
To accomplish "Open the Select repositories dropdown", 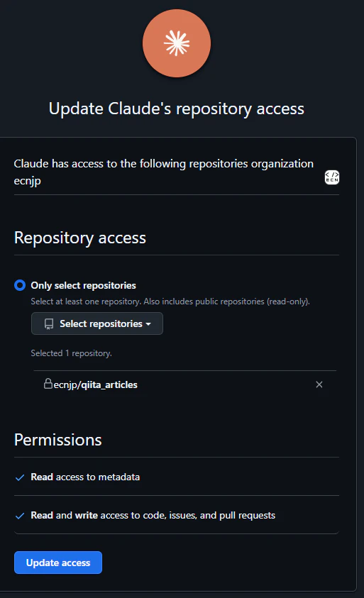I will (97, 323).
